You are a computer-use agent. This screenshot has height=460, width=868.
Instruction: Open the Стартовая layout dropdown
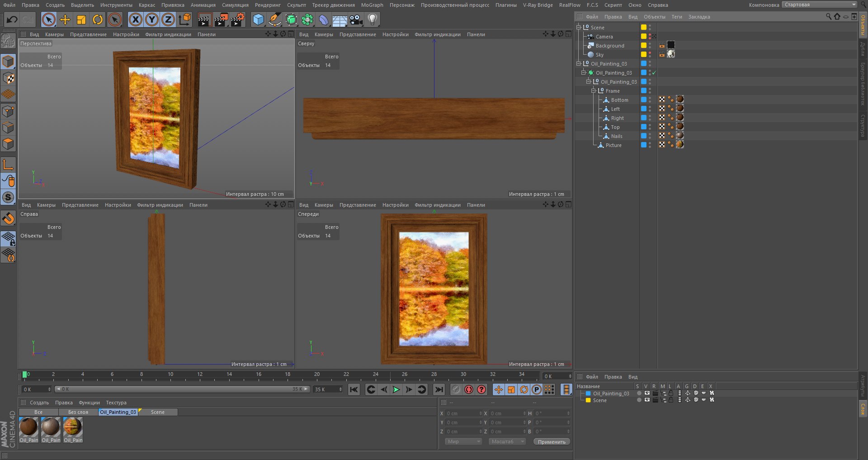(x=820, y=5)
